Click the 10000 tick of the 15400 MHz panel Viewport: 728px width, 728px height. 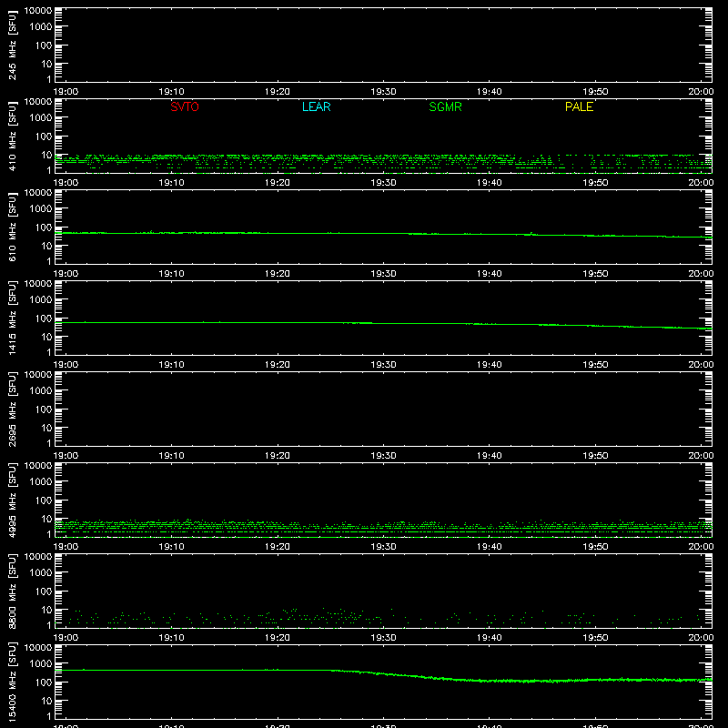coord(38,648)
